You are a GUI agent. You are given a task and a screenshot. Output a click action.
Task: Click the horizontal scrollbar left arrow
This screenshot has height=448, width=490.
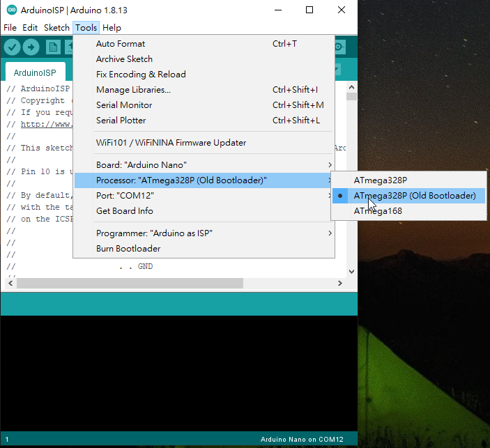click(x=10, y=284)
